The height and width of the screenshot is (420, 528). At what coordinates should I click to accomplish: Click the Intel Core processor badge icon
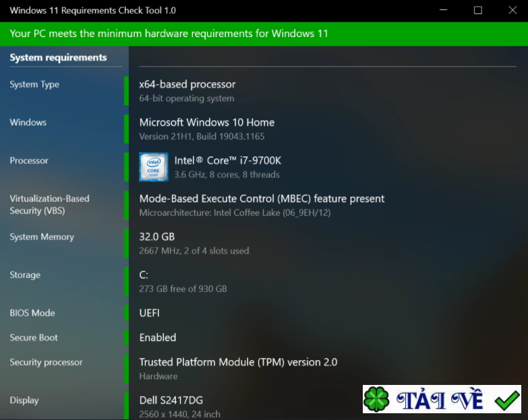coord(154,167)
